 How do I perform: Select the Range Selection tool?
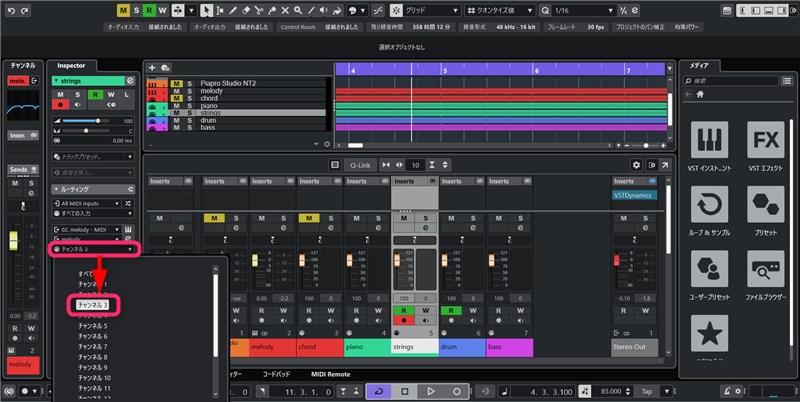tap(220, 10)
